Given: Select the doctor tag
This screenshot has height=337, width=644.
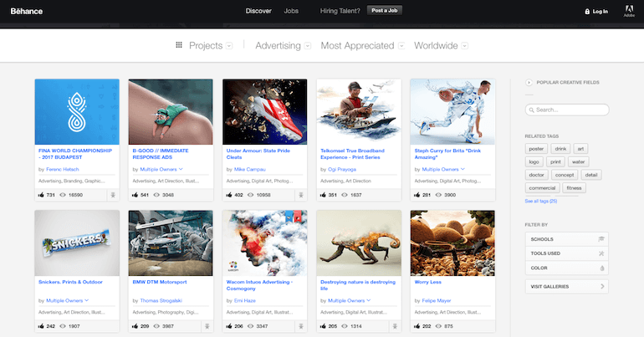Looking at the screenshot, I should (x=536, y=175).
